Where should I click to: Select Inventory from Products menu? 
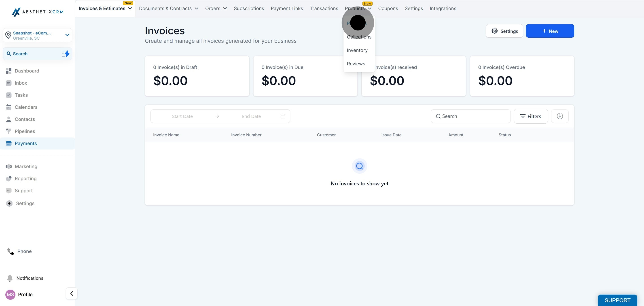(x=357, y=50)
